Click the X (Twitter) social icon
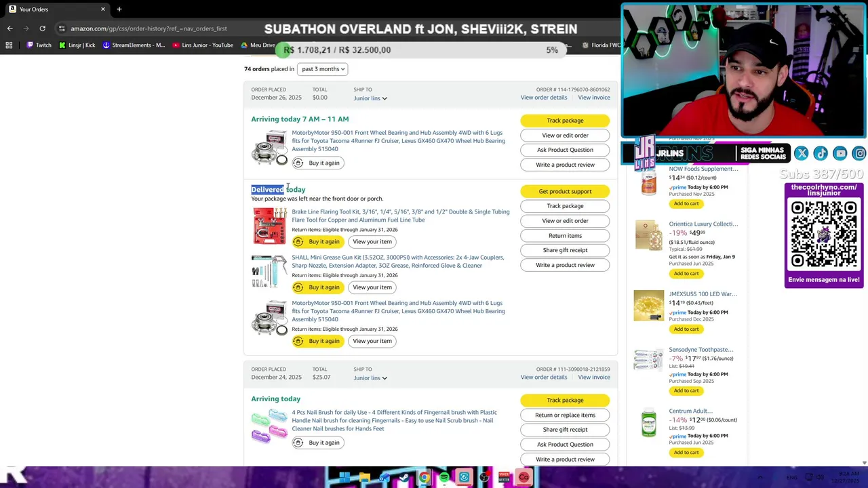Image resolution: width=868 pixels, height=488 pixels. pyautogui.click(x=802, y=154)
